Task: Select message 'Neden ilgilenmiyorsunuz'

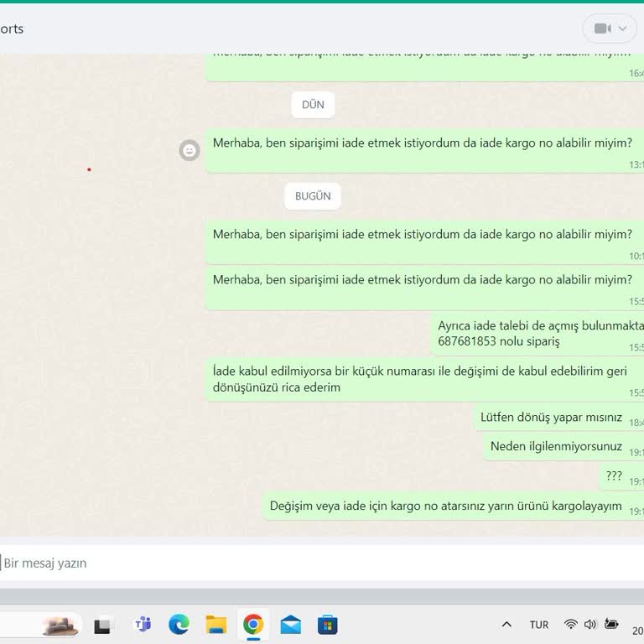Action: pyautogui.click(x=563, y=447)
